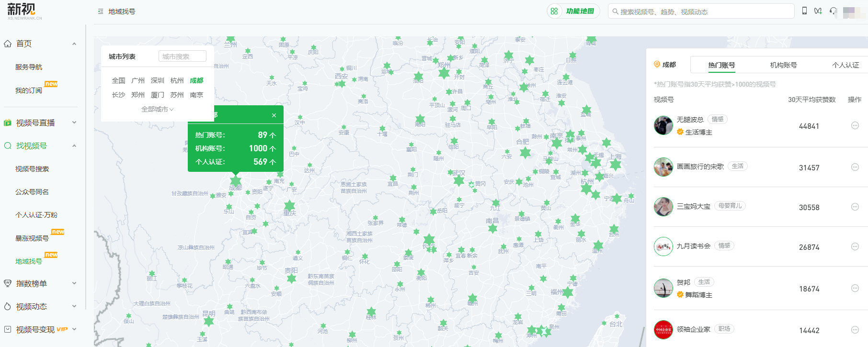Click the 视频动态 flame icon
The image size is (868, 347).
(x=8, y=307)
